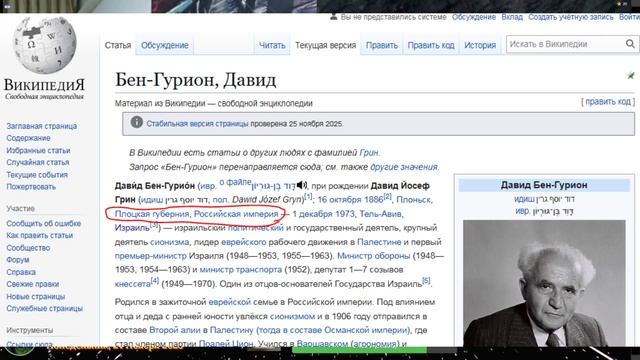Open 'Стабильная версия страницы' link
The height and width of the screenshot is (360, 640).
coord(197,124)
